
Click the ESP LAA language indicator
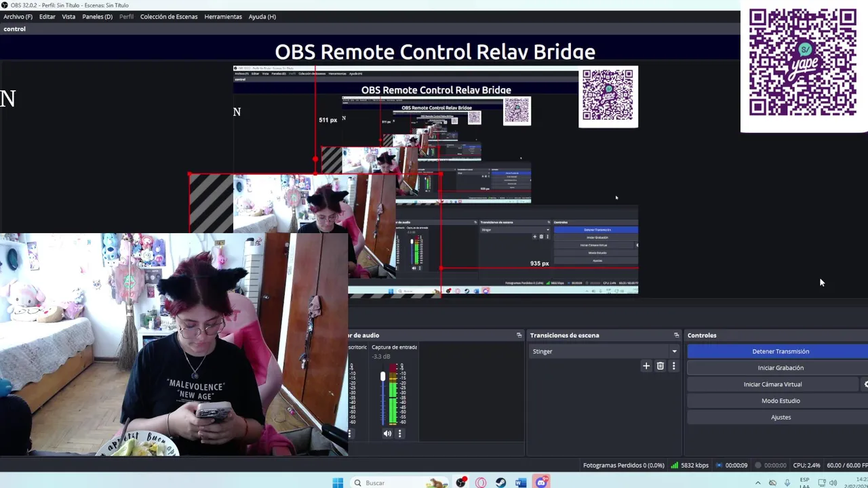pyautogui.click(x=804, y=483)
